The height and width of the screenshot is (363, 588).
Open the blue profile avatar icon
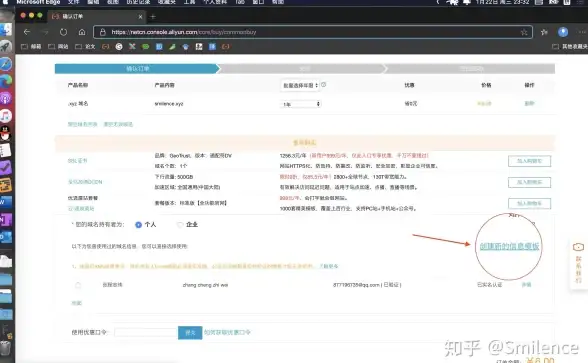(563, 32)
